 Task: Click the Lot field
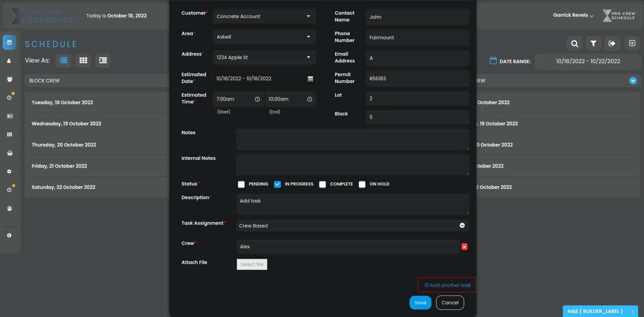pos(417,98)
